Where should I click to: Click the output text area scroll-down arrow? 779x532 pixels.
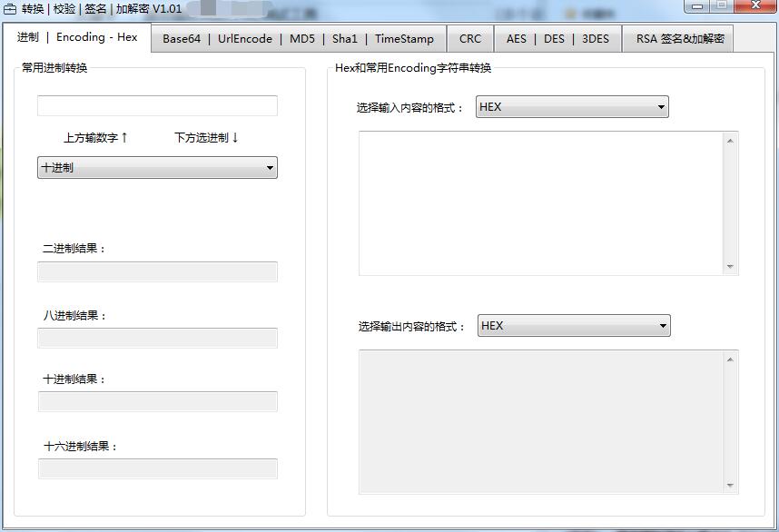730,486
